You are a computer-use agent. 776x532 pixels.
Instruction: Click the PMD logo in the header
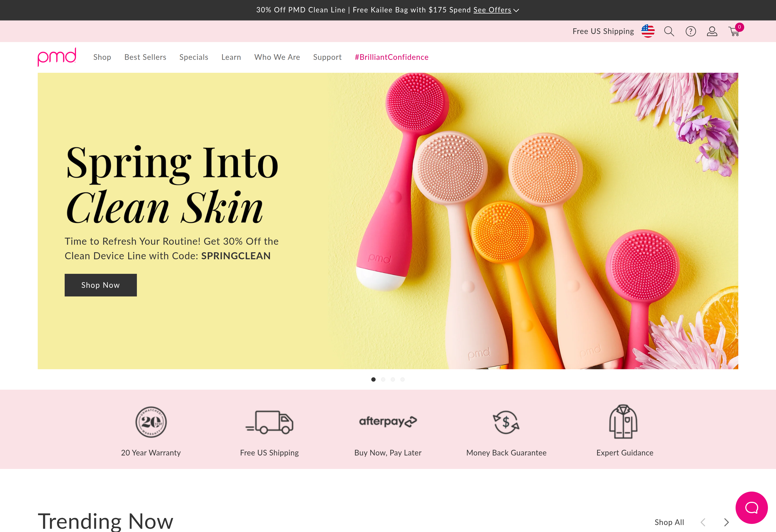[57, 57]
